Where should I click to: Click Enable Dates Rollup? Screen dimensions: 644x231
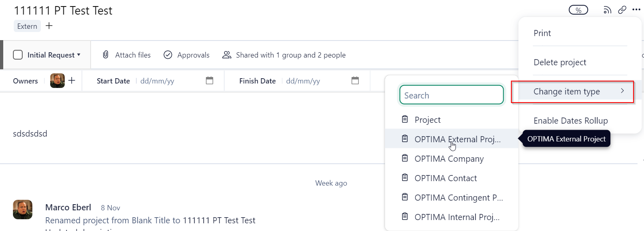coord(570,121)
